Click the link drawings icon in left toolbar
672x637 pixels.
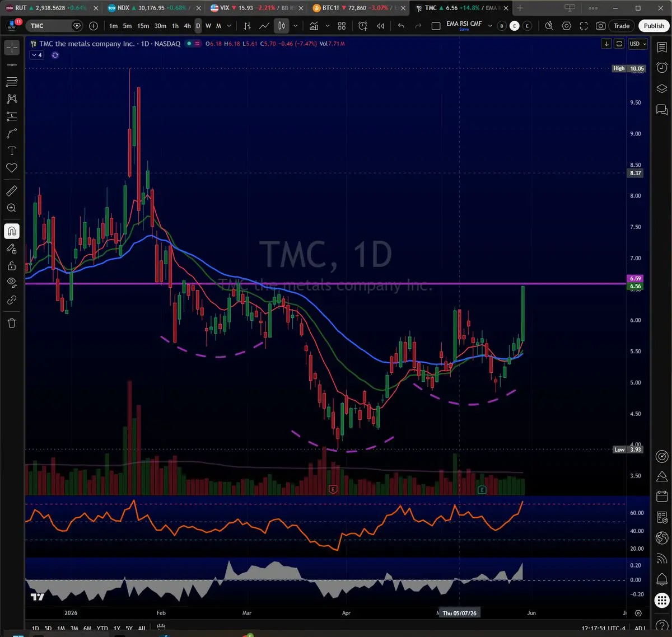(12, 300)
